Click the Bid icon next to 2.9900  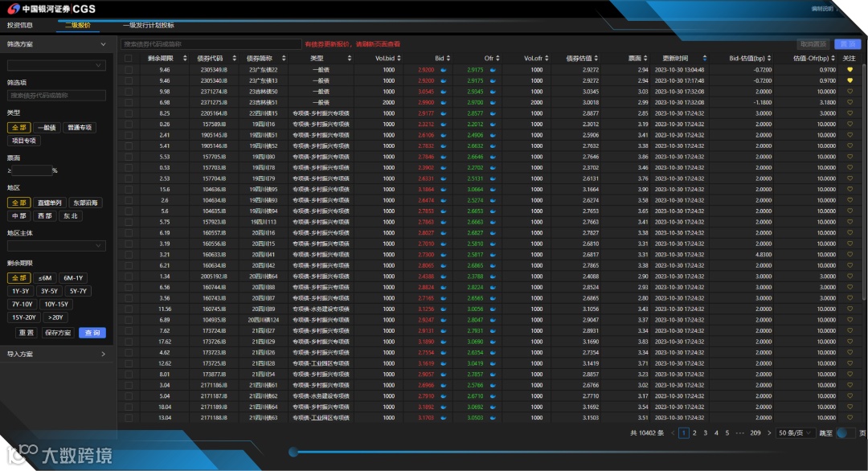coord(444,103)
